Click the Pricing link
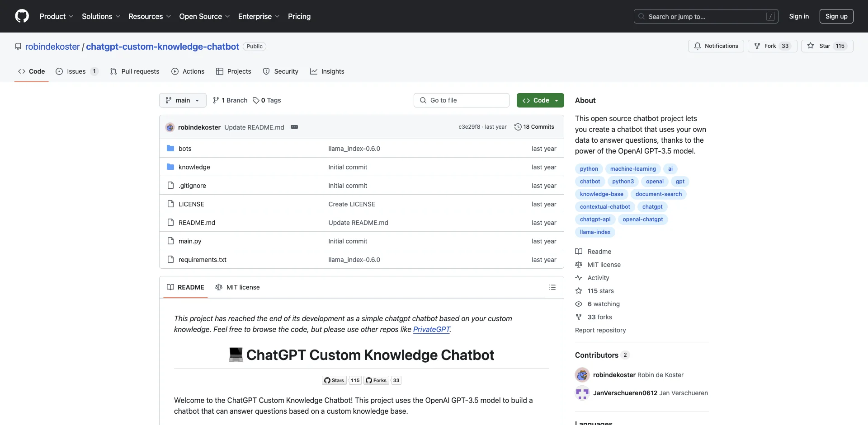The height and width of the screenshot is (425, 868). tap(299, 16)
